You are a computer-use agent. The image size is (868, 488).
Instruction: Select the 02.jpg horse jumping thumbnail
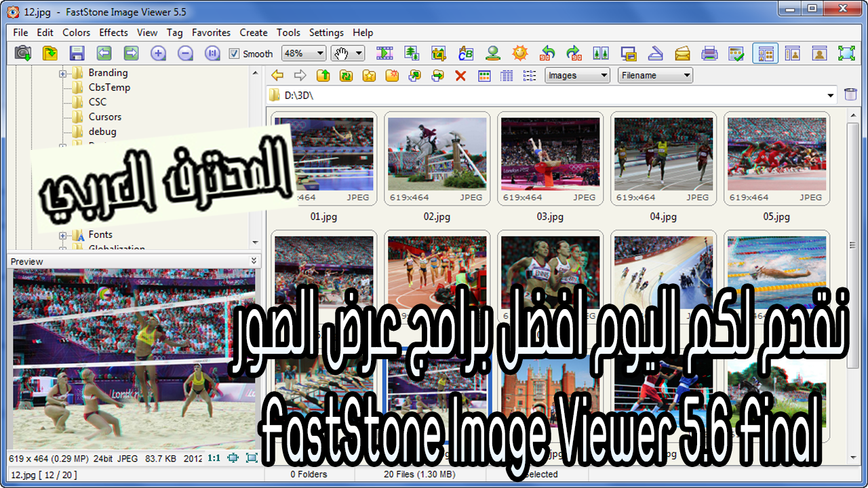[437, 159]
